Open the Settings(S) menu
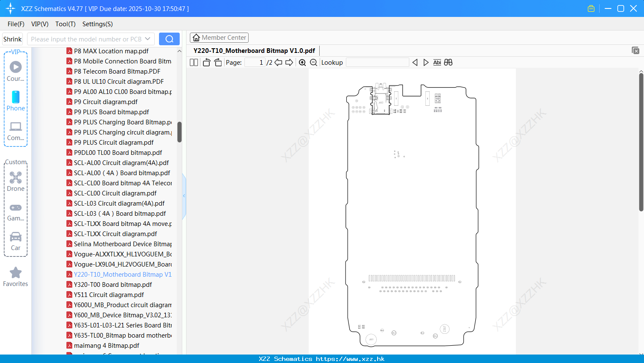This screenshot has height=363, width=644. 98,24
